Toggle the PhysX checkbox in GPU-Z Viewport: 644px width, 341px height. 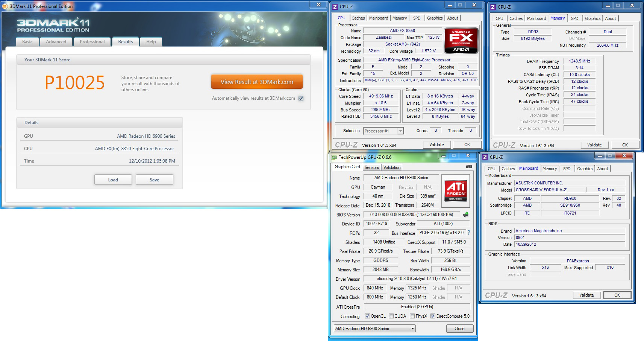pyautogui.click(x=412, y=316)
